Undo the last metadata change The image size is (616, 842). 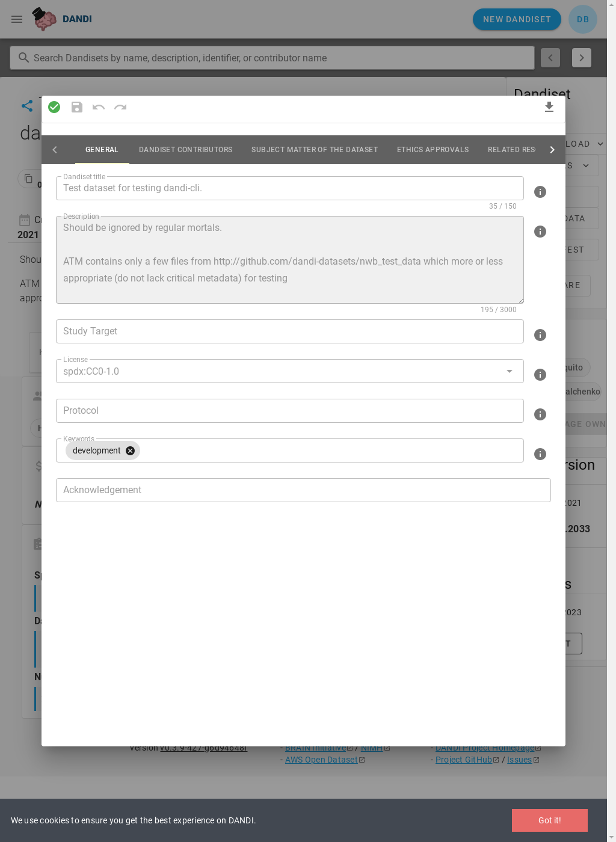pos(99,107)
